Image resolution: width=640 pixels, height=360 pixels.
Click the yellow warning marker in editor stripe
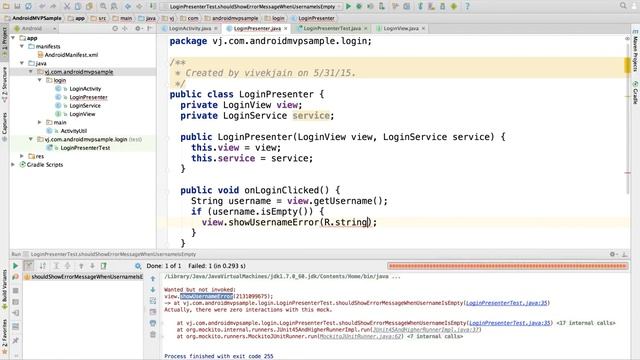[x=627, y=65]
